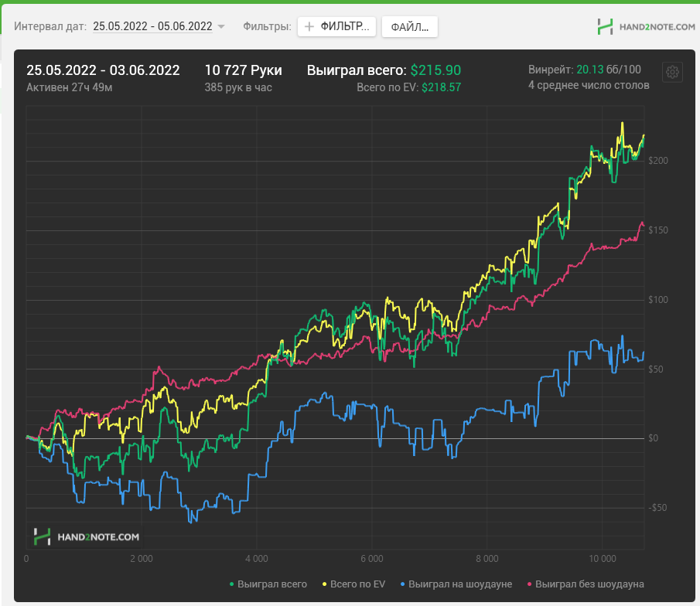
Task: Hide the Выиграл на шоудауне series label
Action: (460, 584)
